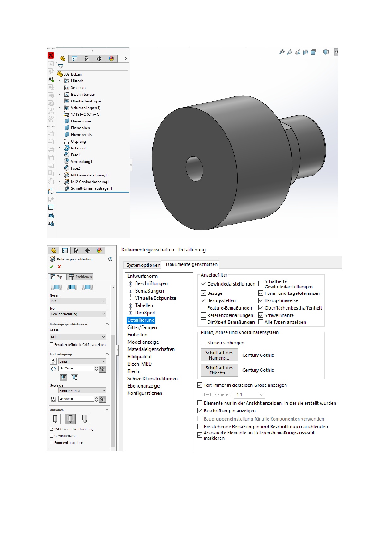Open the Norm dropdown showing ISO

tap(78, 301)
